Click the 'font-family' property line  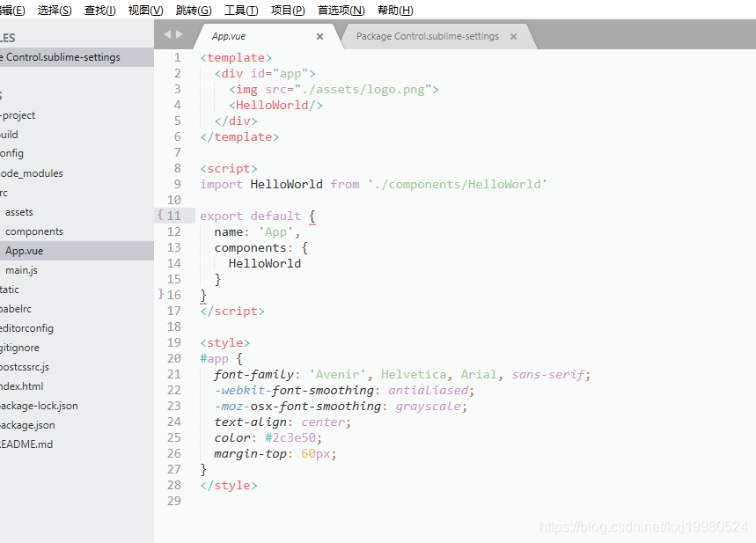pos(402,374)
